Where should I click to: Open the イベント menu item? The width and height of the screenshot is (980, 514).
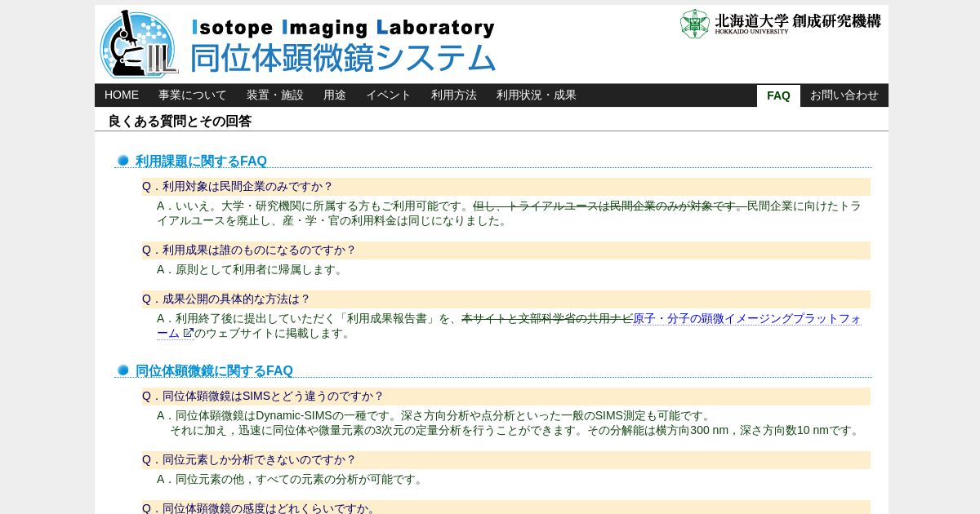389,95
